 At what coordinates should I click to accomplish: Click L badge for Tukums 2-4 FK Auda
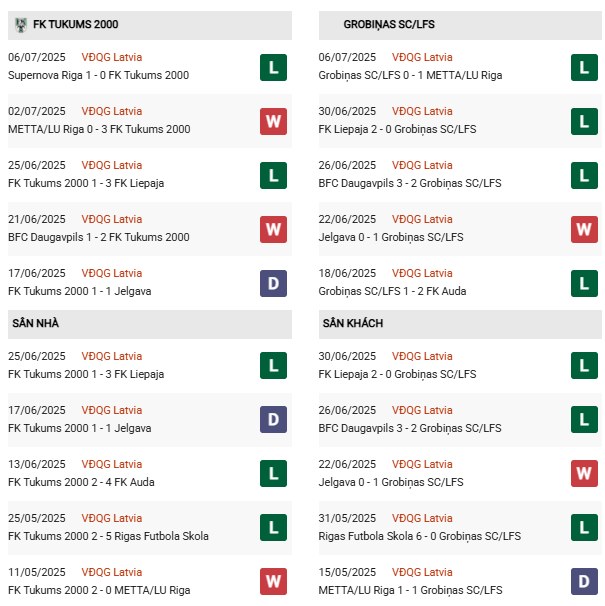click(x=273, y=474)
